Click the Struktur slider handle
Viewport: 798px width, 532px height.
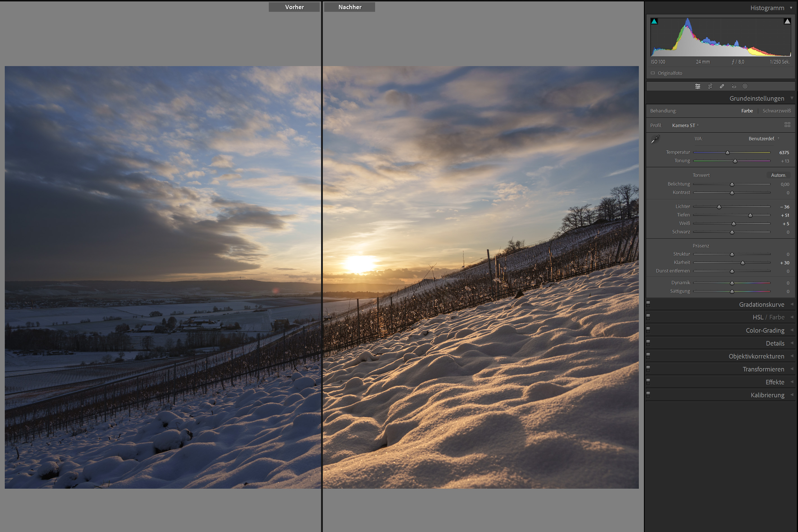[732, 254]
